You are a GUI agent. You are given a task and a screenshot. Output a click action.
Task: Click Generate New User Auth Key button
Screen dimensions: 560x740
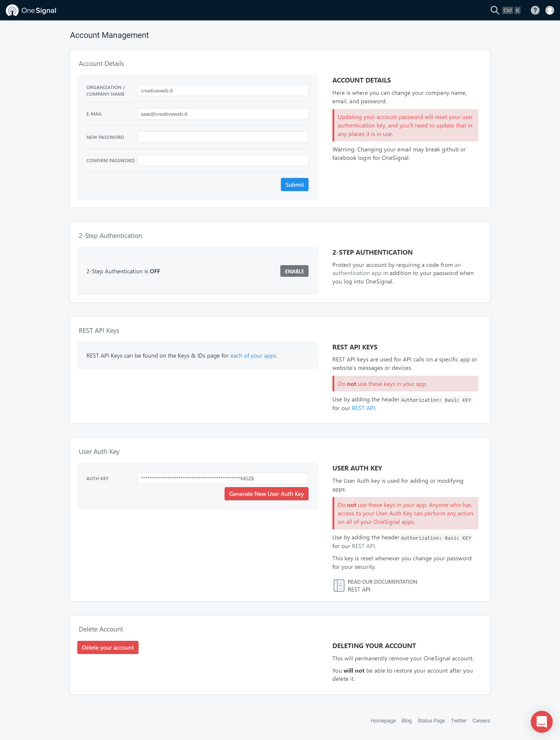click(x=266, y=494)
